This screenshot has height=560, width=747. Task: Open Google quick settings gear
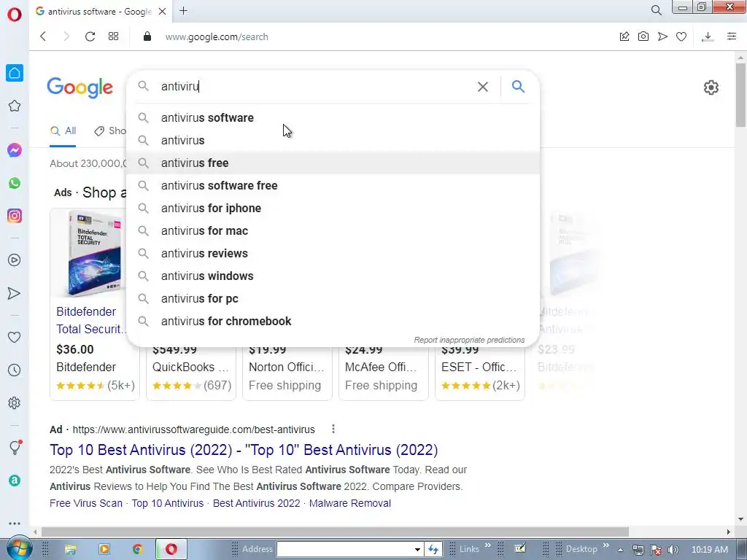point(711,87)
